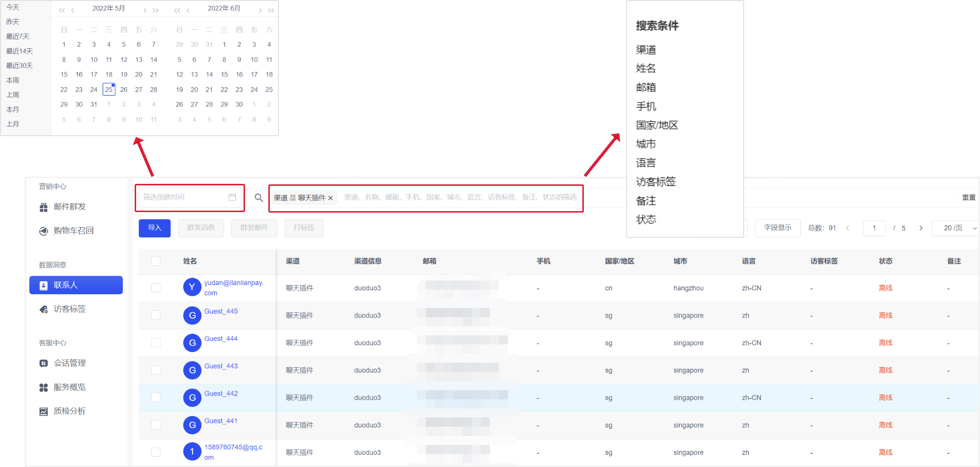Viewport: 980px width, 467px height.
Task: Click the blue 导入 button
Action: pyautogui.click(x=155, y=228)
